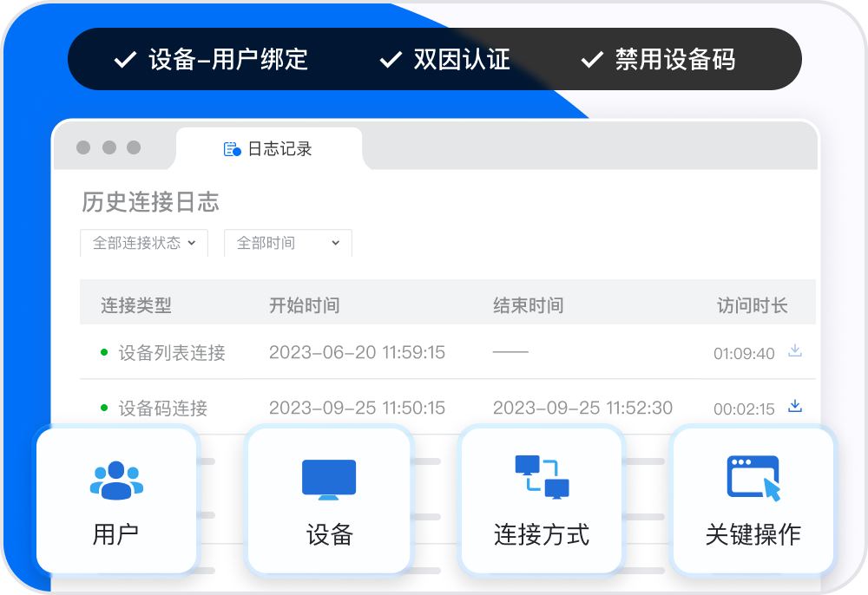Click the 连接方式 card label
868x595 pixels.
pyautogui.click(x=542, y=534)
